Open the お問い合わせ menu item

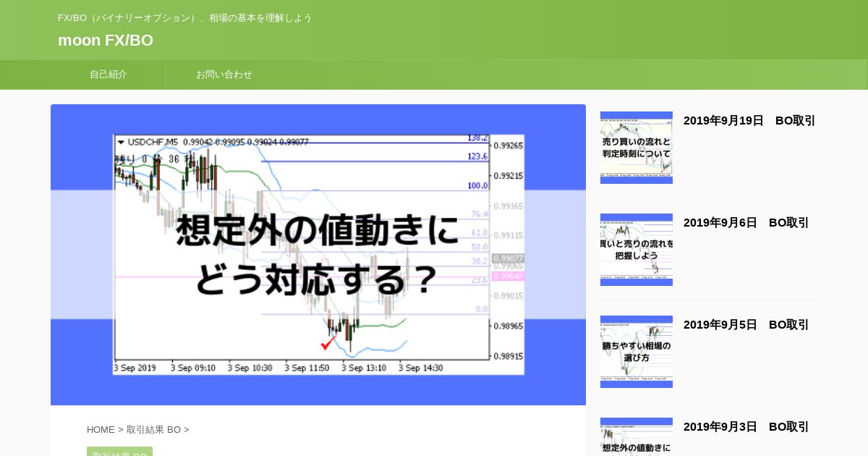[x=224, y=75]
